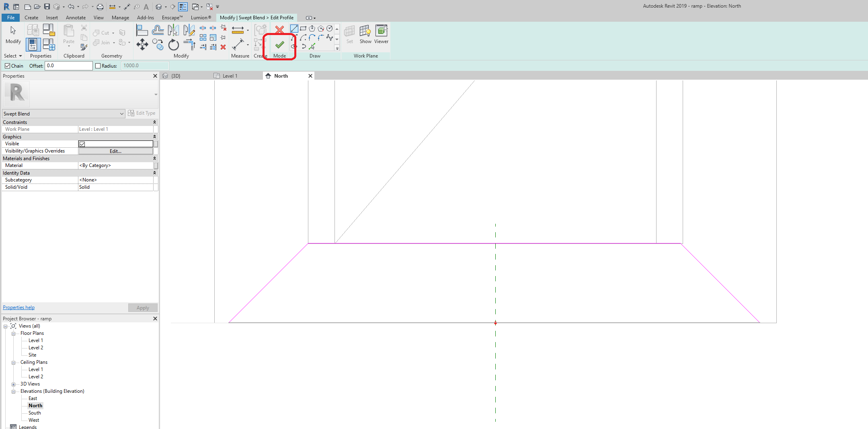Activate the Offset tool in Modify panel
Screen dimensions: 868x429
click(158, 31)
